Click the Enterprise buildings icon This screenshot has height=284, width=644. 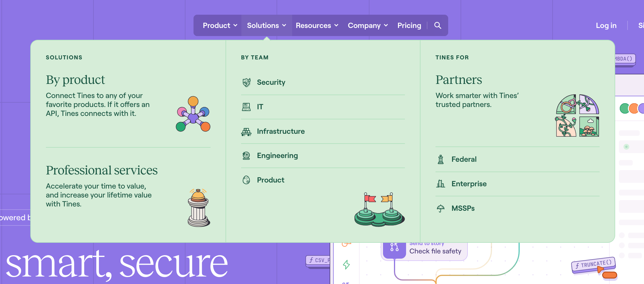click(440, 184)
